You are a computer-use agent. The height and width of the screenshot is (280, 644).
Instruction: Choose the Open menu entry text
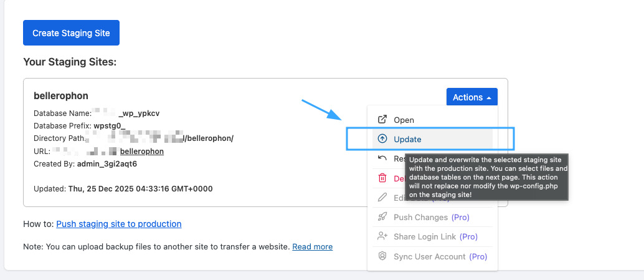(x=404, y=120)
